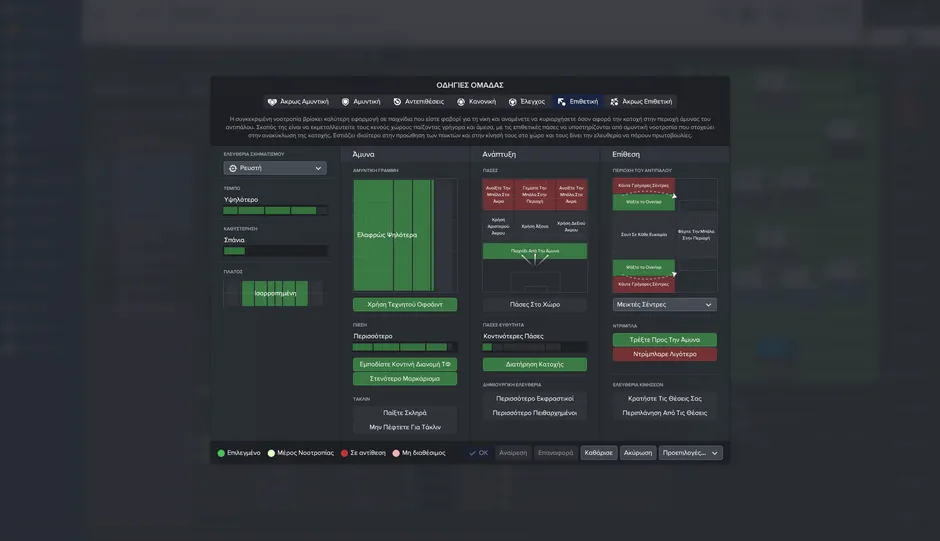
Task: Select the Άκρως Επιθετική mentality icon
Action: click(x=614, y=102)
